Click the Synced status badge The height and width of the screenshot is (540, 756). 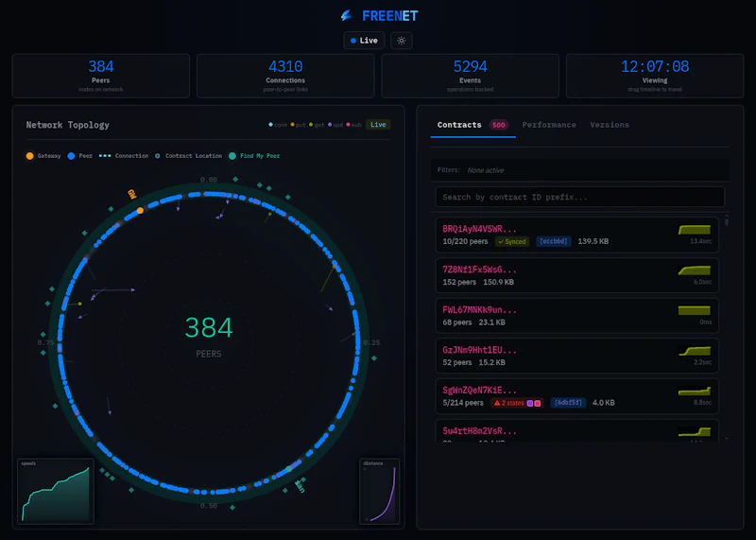click(x=512, y=241)
